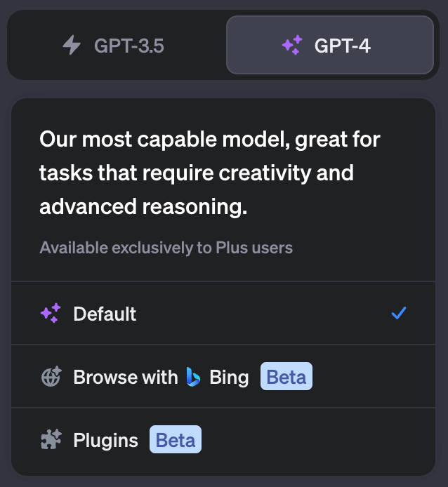Switch to the GPT-3.5 tab label
Screen dimensions: 448x487
point(129,46)
